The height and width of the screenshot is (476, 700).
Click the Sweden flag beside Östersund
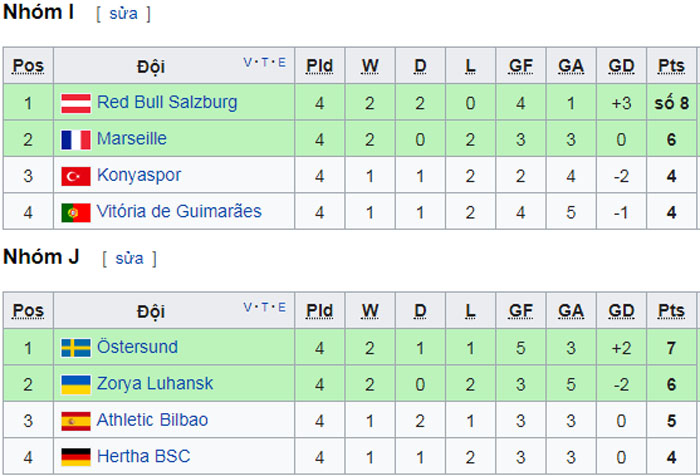(x=76, y=348)
